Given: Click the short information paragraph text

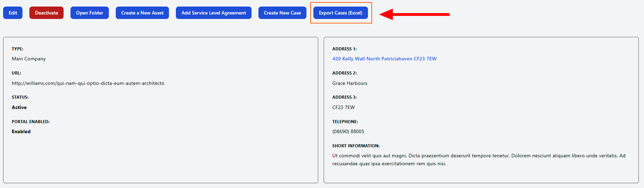Looking at the screenshot, I should click(x=479, y=159).
